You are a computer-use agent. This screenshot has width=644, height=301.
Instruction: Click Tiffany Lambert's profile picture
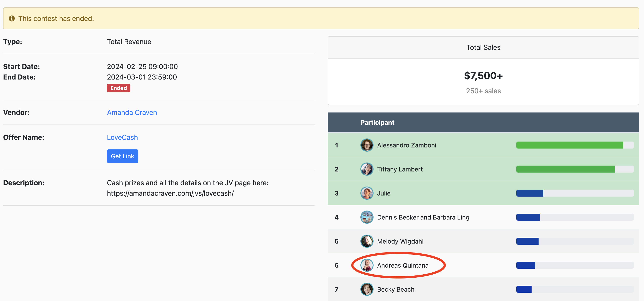click(367, 169)
